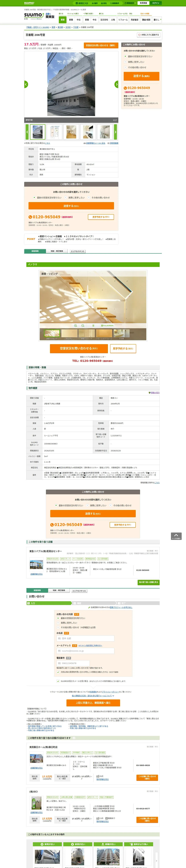Image resolution: width=186 pixels, height=868 pixels.
Task: Open 店舗詳細を見る for 東急リバブル
Action: coord(37,574)
